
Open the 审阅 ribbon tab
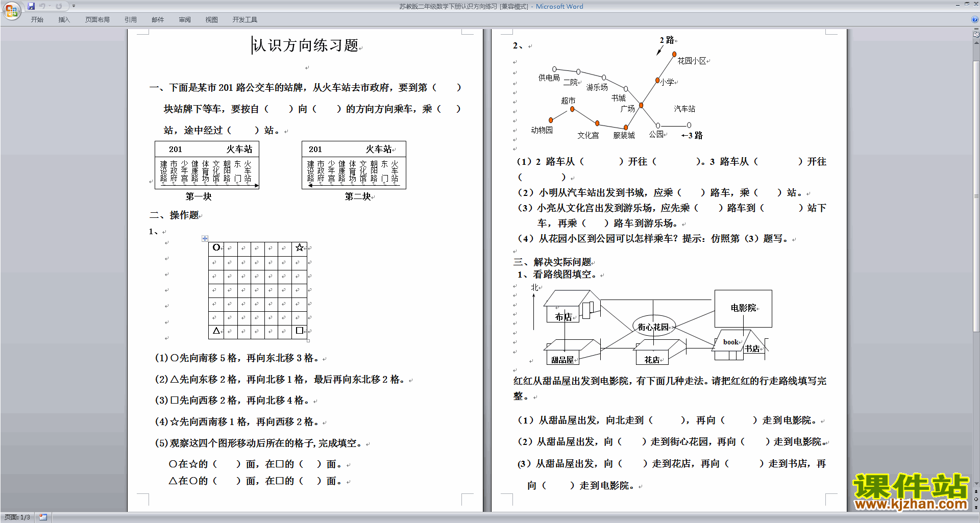(x=185, y=19)
